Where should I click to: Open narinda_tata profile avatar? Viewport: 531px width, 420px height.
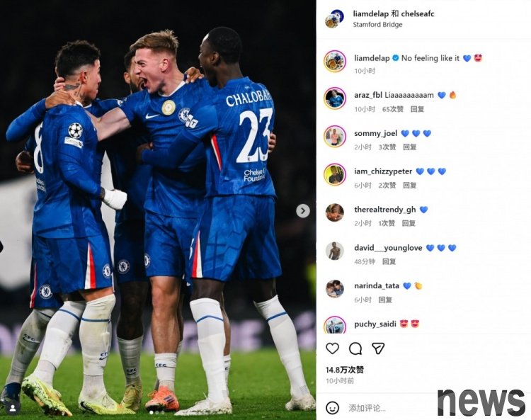tap(335, 289)
